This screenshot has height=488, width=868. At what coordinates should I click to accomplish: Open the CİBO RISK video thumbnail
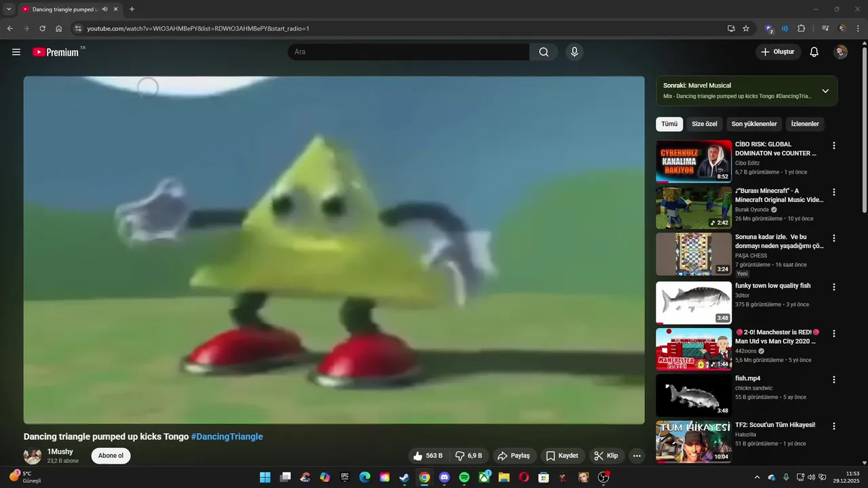(694, 161)
